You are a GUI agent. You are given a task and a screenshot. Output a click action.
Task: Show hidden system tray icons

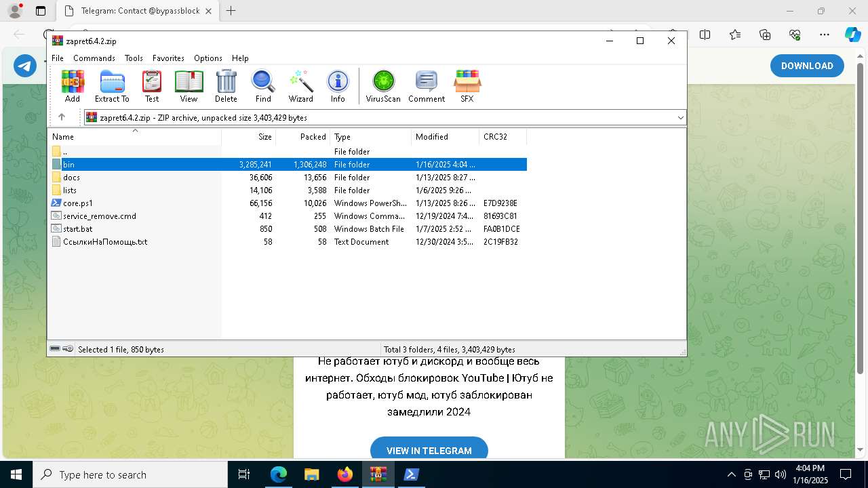coord(731,474)
